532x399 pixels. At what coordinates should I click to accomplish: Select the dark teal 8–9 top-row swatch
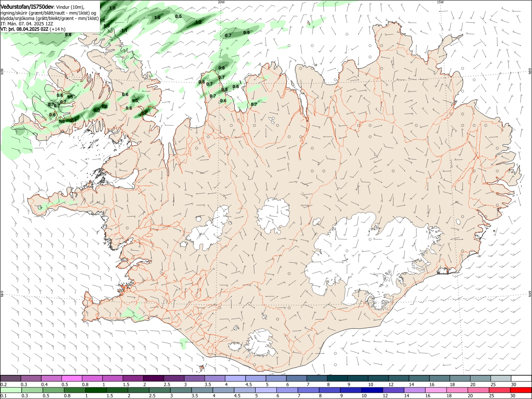pos(337,378)
